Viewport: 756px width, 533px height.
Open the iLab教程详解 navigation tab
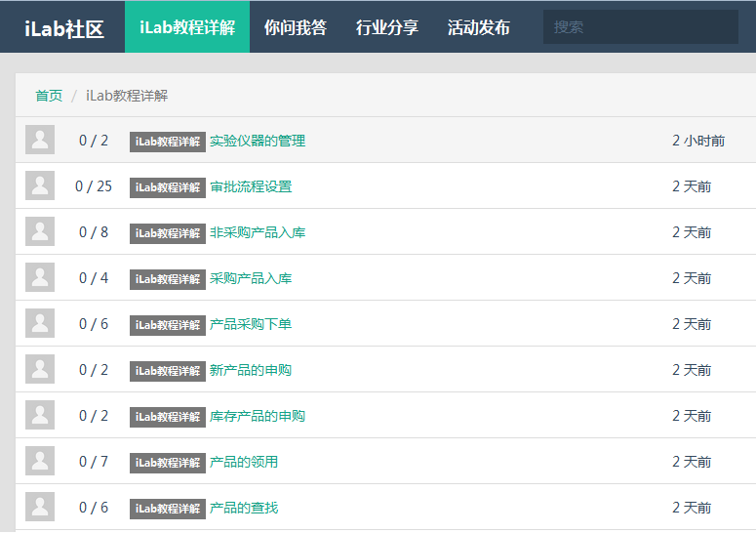pos(187,27)
